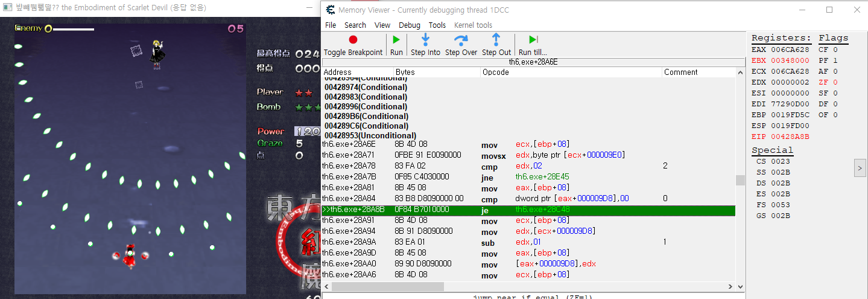Select the th6.exe+28A71 movsx instruction row
The width and height of the screenshot is (868, 299).
(528, 155)
